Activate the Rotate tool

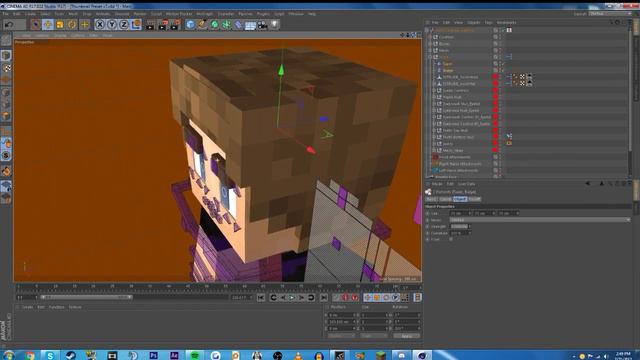click(72, 24)
